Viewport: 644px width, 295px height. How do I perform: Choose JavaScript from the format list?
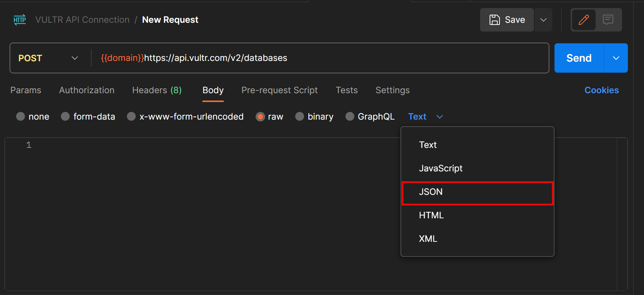477,168
